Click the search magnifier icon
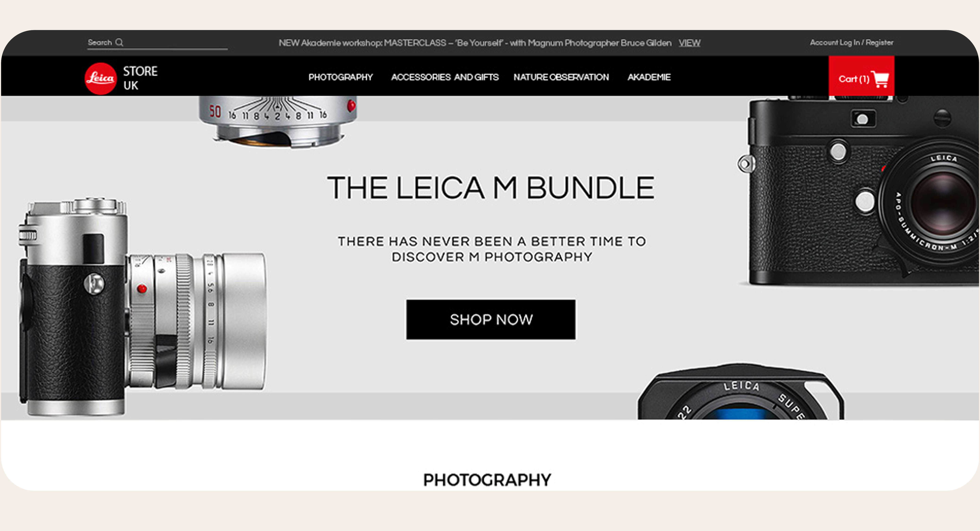The height and width of the screenshot is (531, 980). tap(119, 42)
